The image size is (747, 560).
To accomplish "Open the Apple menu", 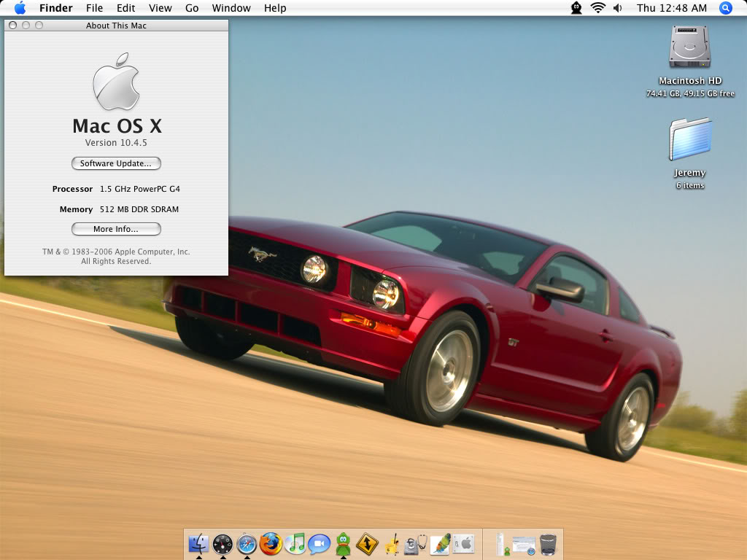I will (20, 7).
